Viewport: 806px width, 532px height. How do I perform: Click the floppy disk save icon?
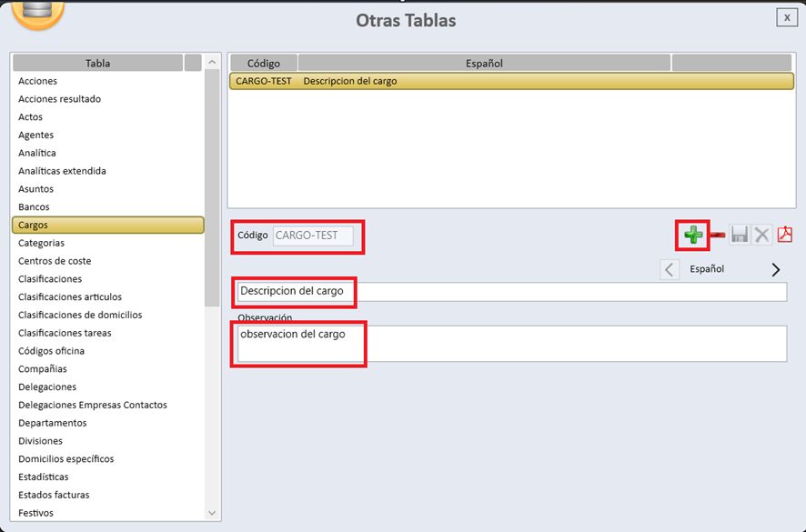[x=740, y=236]
